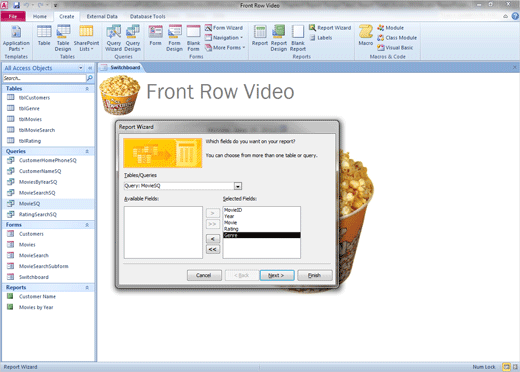The width and height of the screenshot is (520, 372).
Task: Remove the selected field with the < button
Action: [x=213, y=239]
